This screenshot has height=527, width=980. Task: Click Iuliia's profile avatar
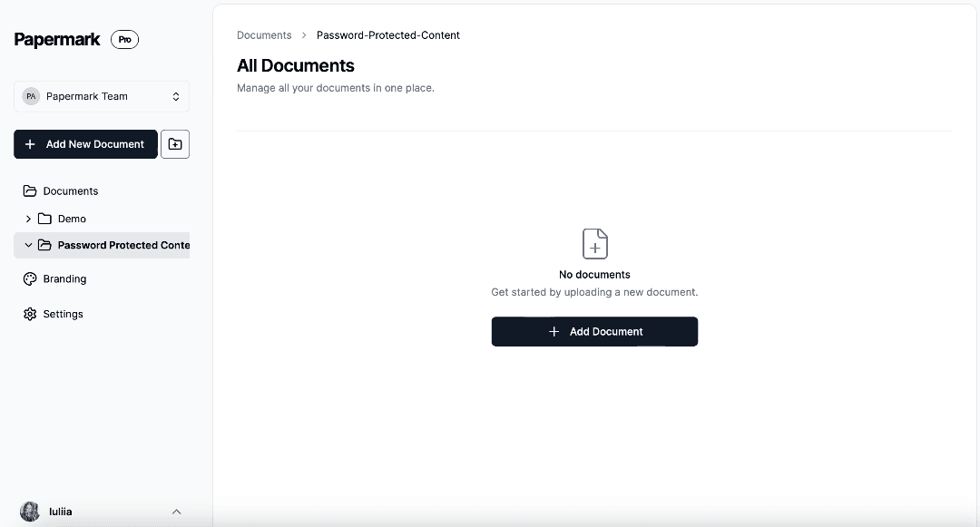click(x=30, y=512)
